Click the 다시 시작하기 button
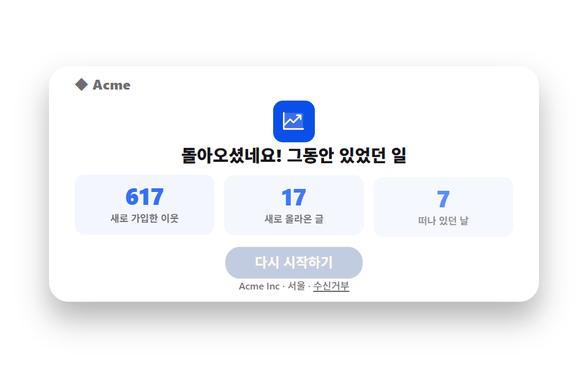 (x=293, y=263)
